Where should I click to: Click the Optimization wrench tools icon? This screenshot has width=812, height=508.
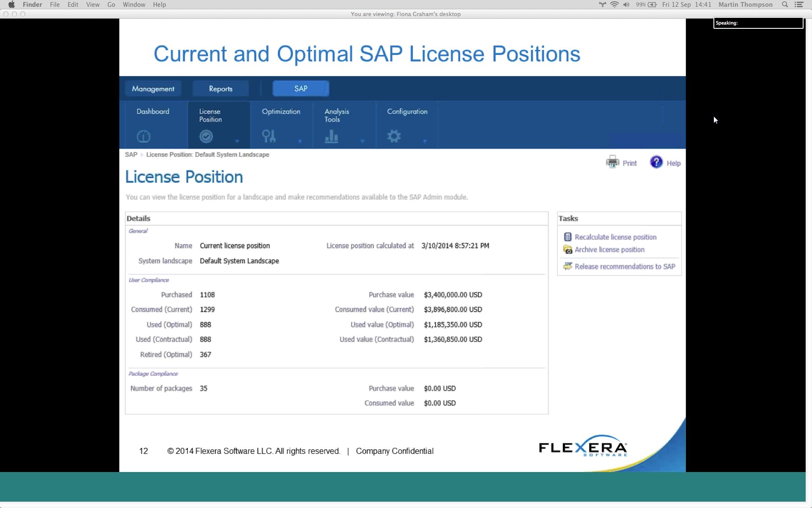click(269, 136)
